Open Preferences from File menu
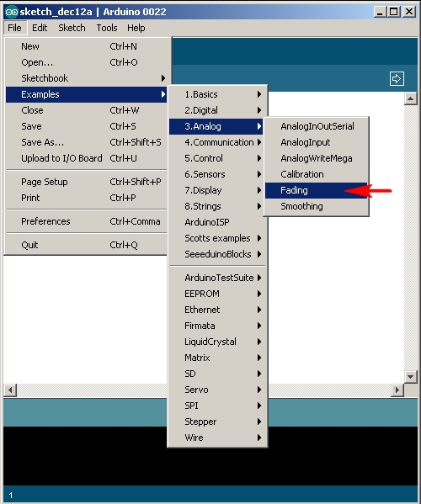The height and width of the screenshot is (504, 421). pos(86,221)
